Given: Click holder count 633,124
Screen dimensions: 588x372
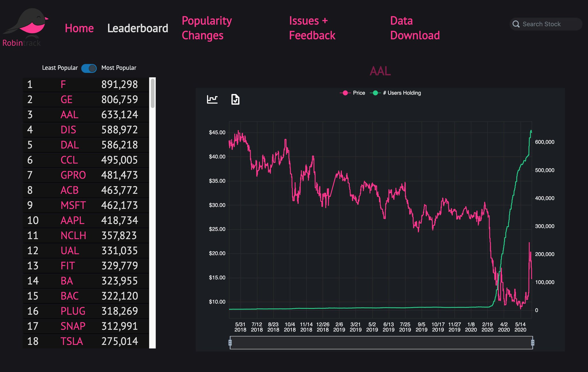Looking at the screenshot, I should tap(119, 115).
